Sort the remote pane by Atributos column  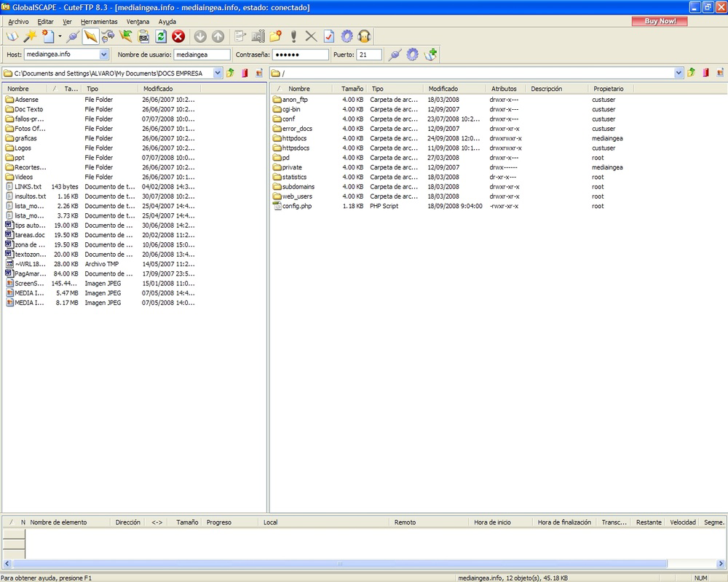(506, 89)
